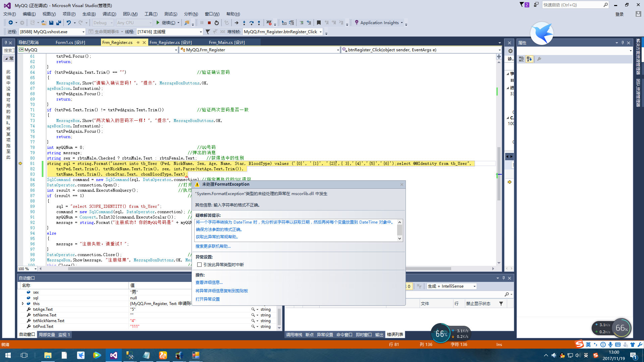Image resolution: width=644 pixels, height=362 pixels.
Task: Click the Step Over icon
Action: [x=252, y=23]
